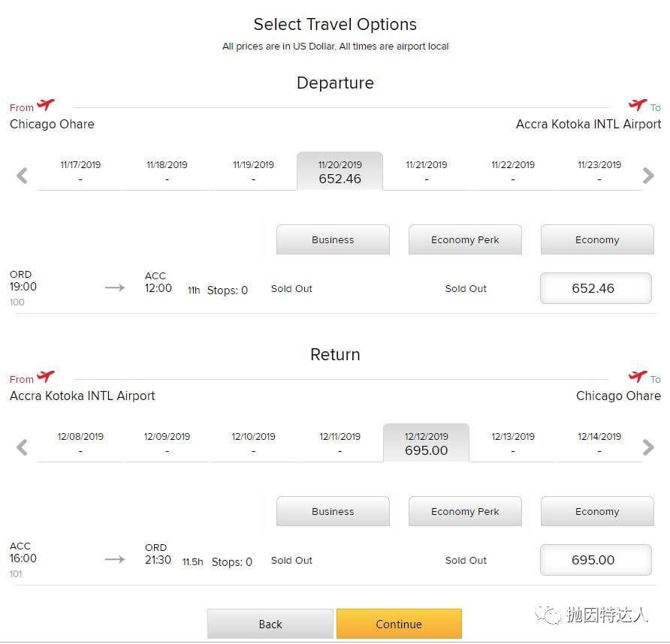Select the 695.00 Economy return fare
The height and width of the screenshot is (644, 670).
click(596, 560)
